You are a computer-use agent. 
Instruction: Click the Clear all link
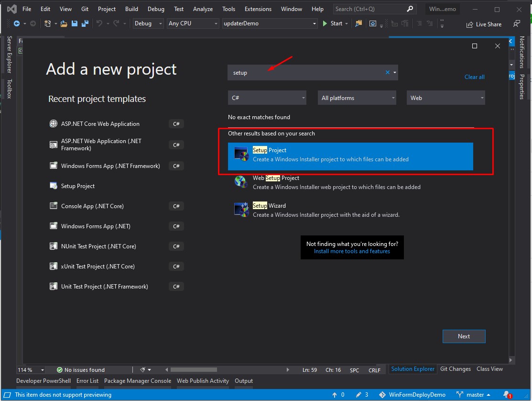pos(474,77)
